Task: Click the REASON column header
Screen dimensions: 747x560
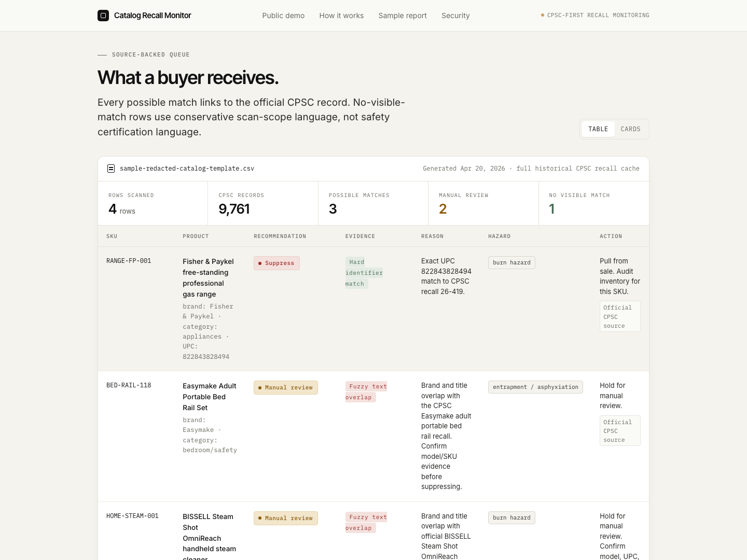Action: click(x=432, y=236)
